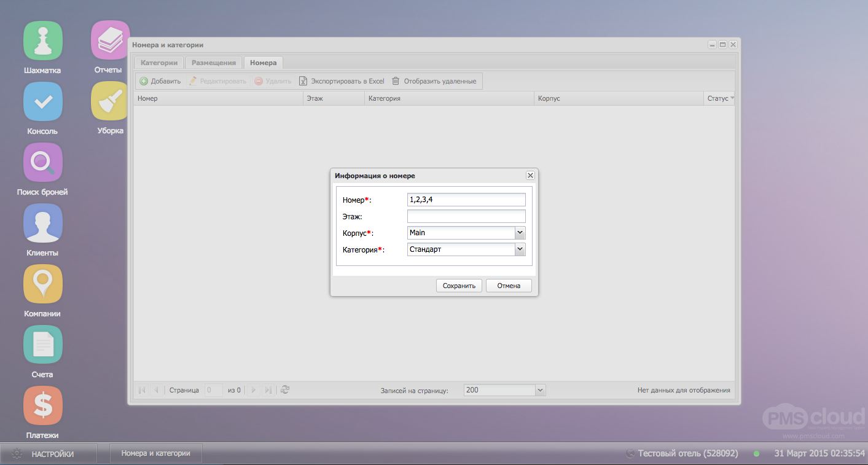The image size is (868, 465).
Task: Click into the Этаж input field
Action: [466, 216]
